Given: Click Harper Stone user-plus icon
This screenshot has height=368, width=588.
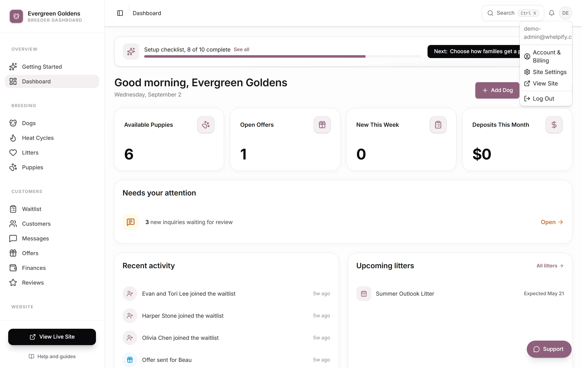Looking at the screenshot, I should pyautogui.click(x=130, y=316).
